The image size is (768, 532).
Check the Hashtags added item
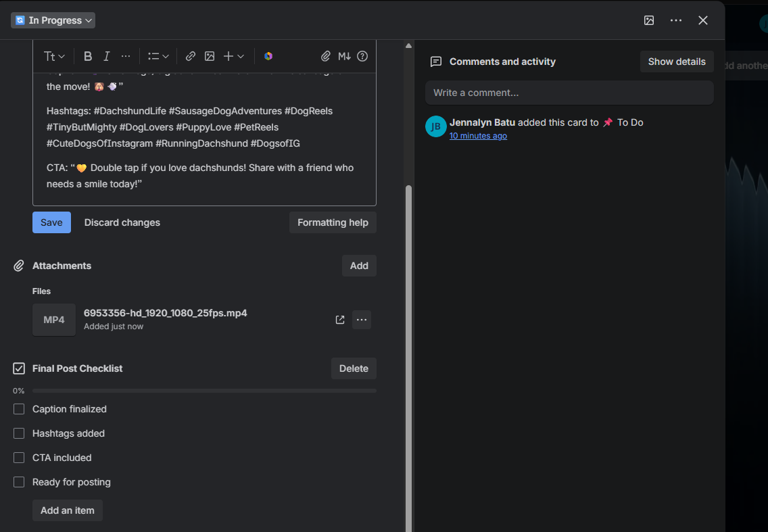pos(19,433)
